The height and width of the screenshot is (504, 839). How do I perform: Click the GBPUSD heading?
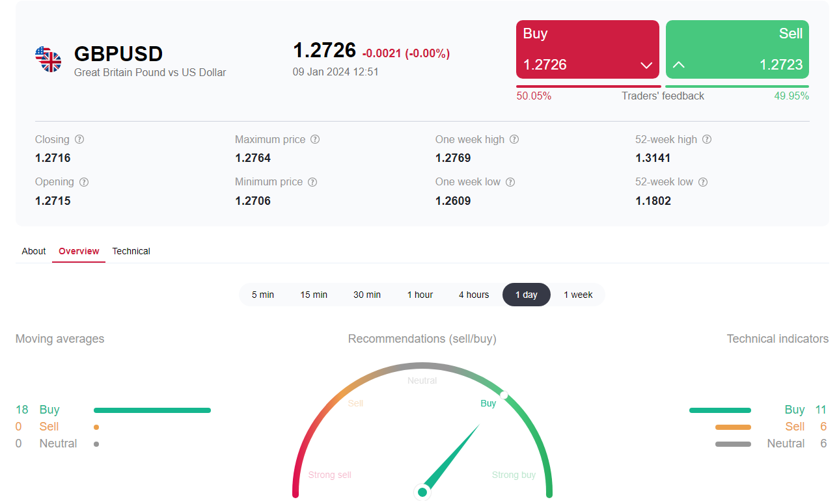118,53
